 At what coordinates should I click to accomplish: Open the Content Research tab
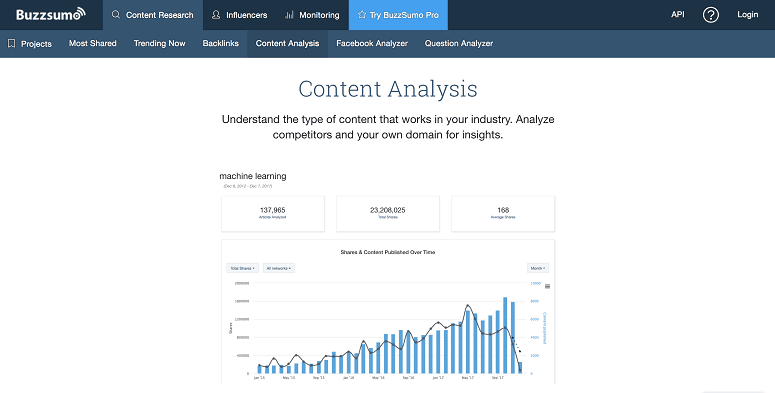[x=153, y=15]
